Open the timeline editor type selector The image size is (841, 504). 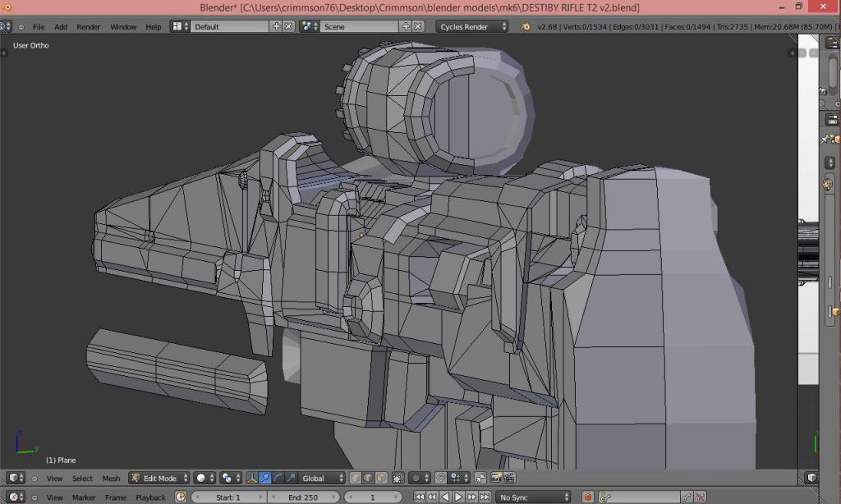point(16,497)
